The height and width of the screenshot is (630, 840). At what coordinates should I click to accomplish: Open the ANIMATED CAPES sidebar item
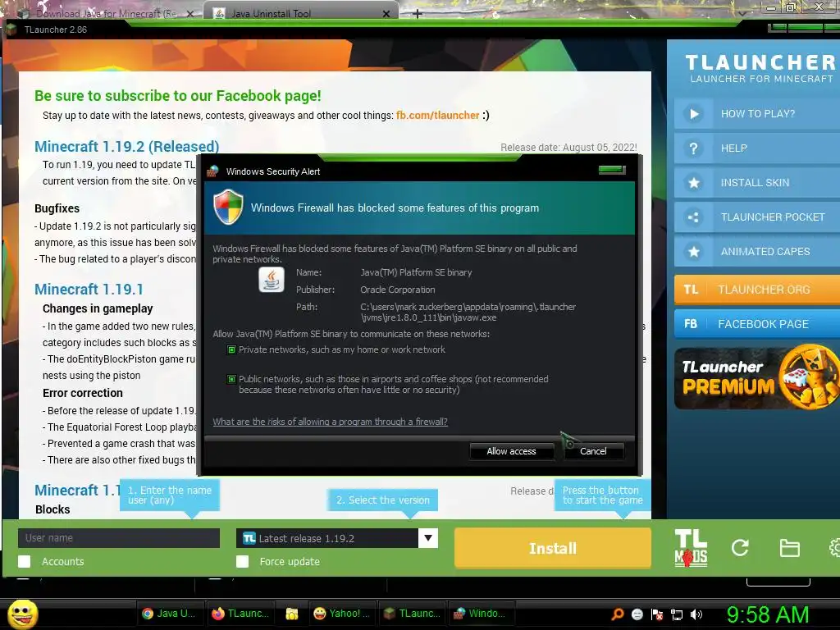[x=757, y=251]
